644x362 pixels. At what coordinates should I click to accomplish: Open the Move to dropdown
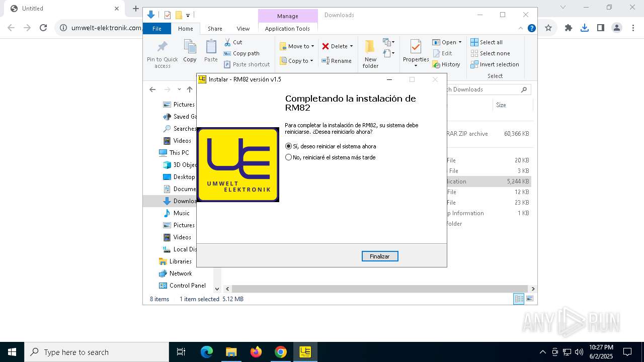point(297,46)
